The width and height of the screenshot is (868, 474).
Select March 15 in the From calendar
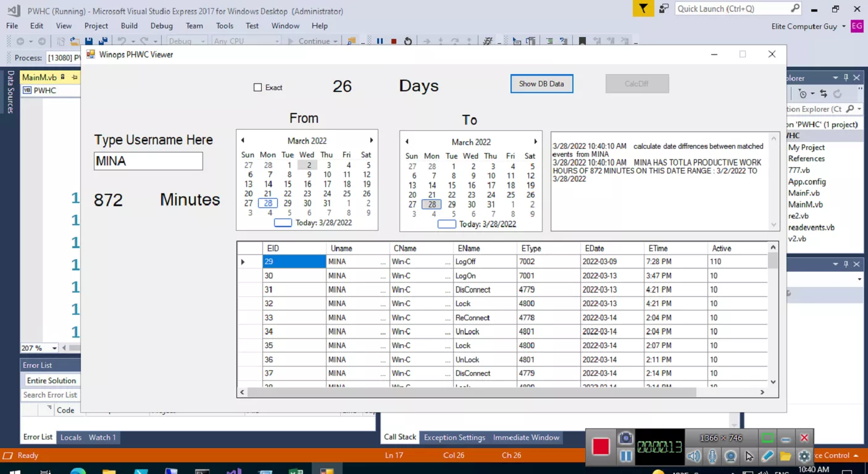(x=288, y=184)
